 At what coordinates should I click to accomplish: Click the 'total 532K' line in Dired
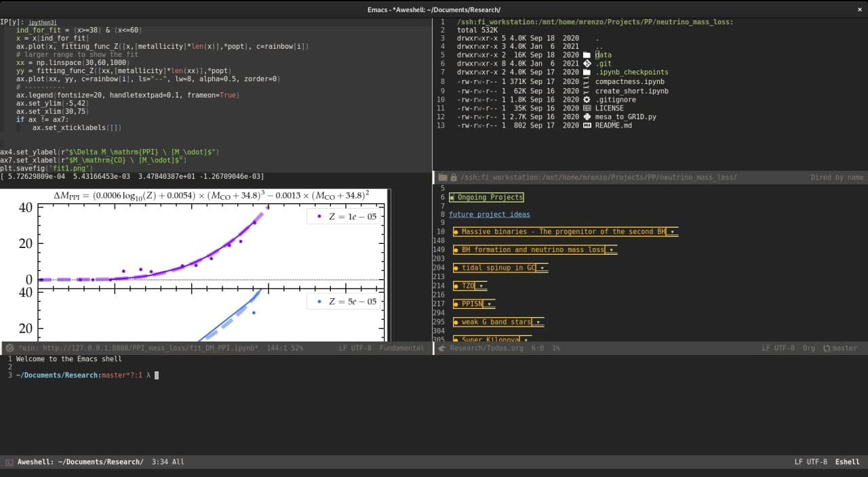point(477,30)
